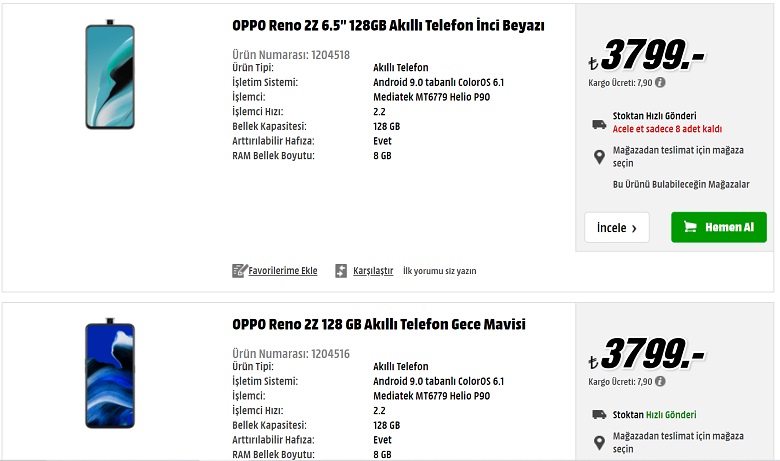Click 'Arttırılabilir Hafıza:' label in İnci Beyazı specs
Viewport: 780px width, 461px height.
274,141
